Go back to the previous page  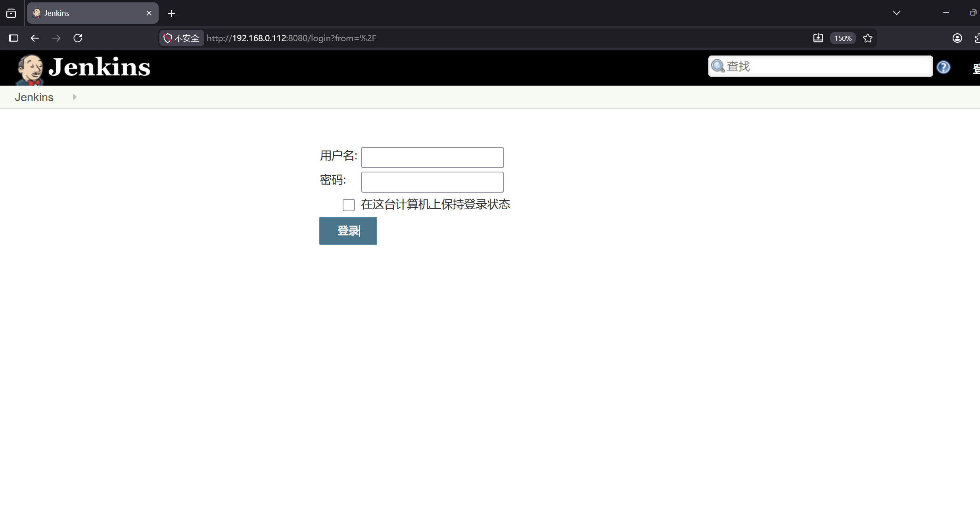click(35, 38)
